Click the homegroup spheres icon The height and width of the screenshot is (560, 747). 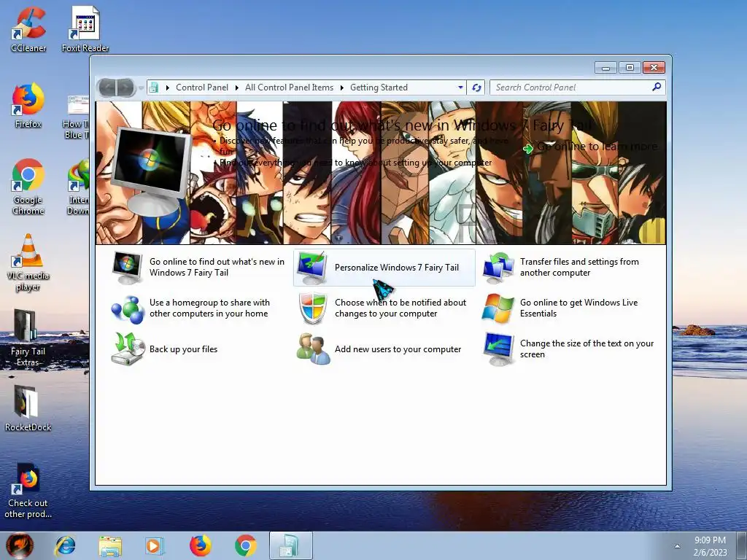(x=128, y=309)
